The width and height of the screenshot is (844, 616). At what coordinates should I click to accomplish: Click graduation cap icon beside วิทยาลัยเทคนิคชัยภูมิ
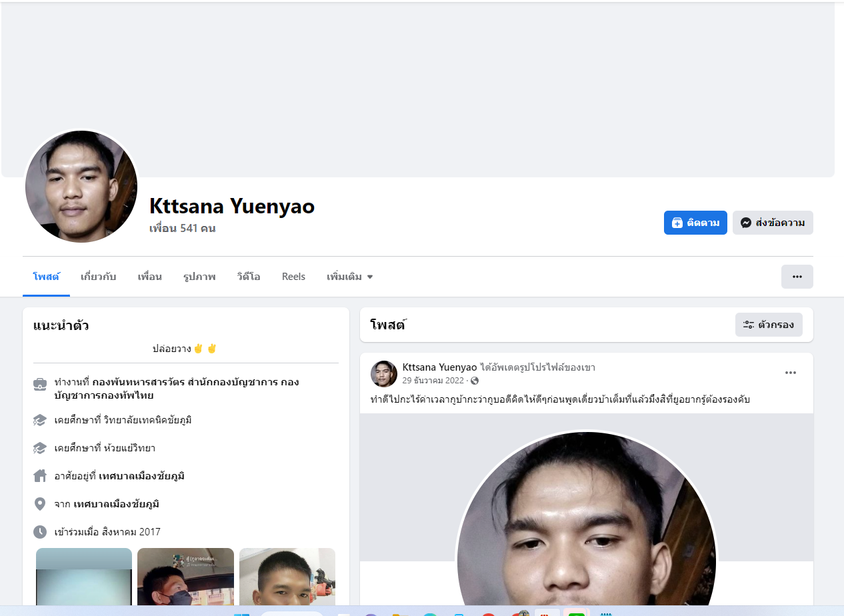tap(40, 420)
